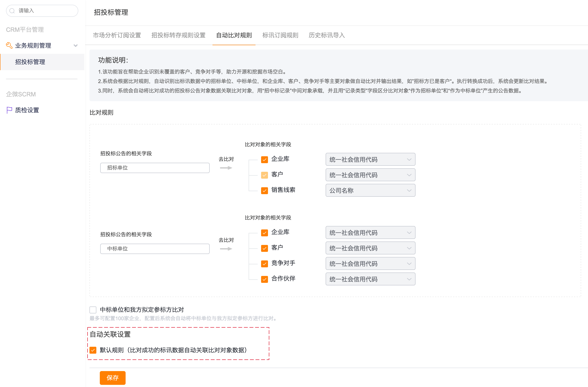Open field dropdown for 中标单位 企业库
The width and height of the screenshot is (588, 387).
coord(370,233)
